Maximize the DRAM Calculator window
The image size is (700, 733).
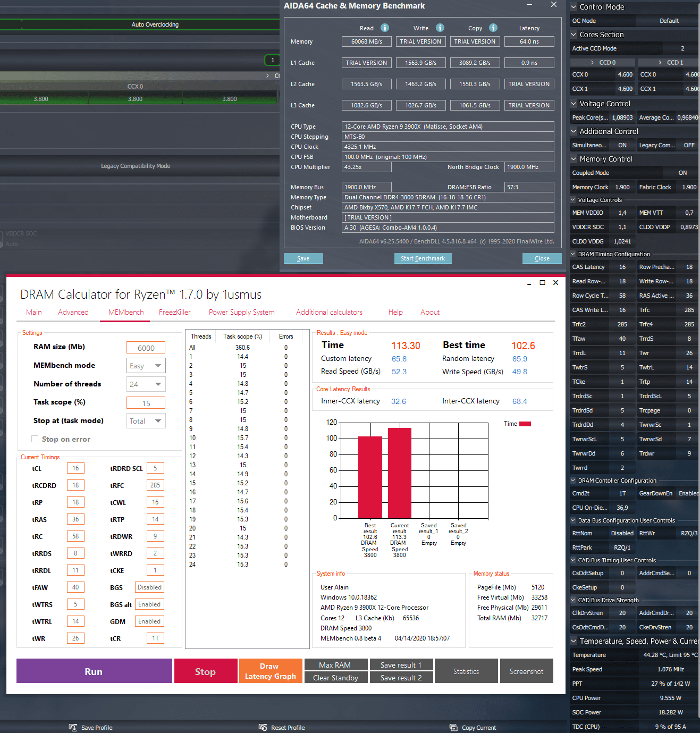pos(542,282)
